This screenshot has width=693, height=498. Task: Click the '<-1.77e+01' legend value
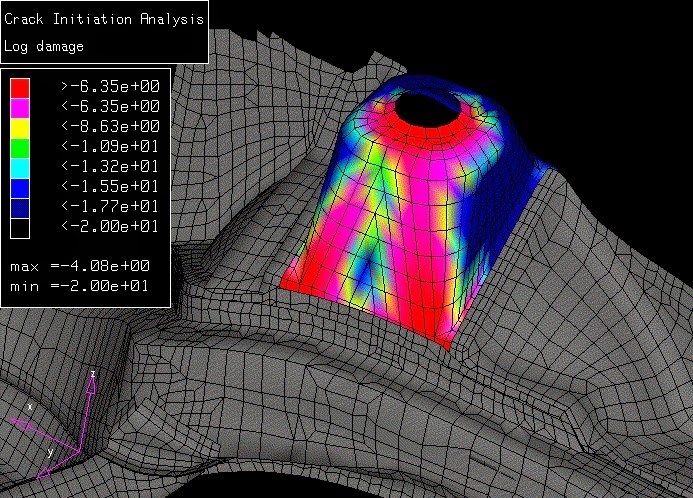tap(110, 206)
